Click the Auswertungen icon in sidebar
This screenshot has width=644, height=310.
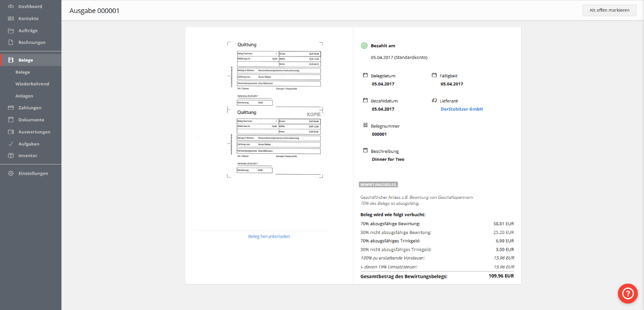[x=11, y=132]
